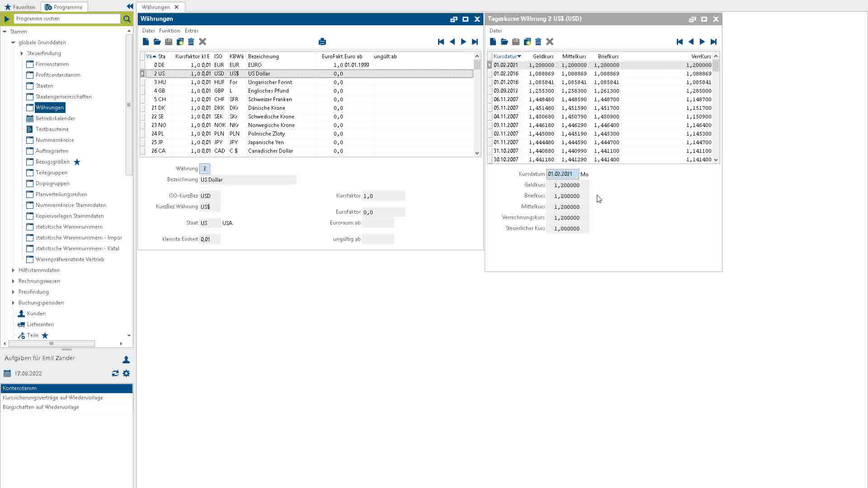Open Textbausteine in the tree
The height and width of the screenshot is (488, 868).
pos(52,129)
